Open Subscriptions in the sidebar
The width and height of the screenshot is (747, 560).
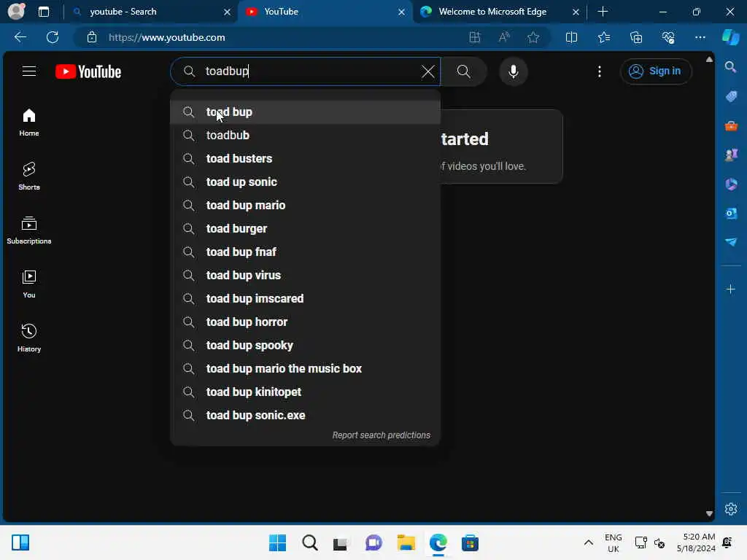tap(29, 230)
